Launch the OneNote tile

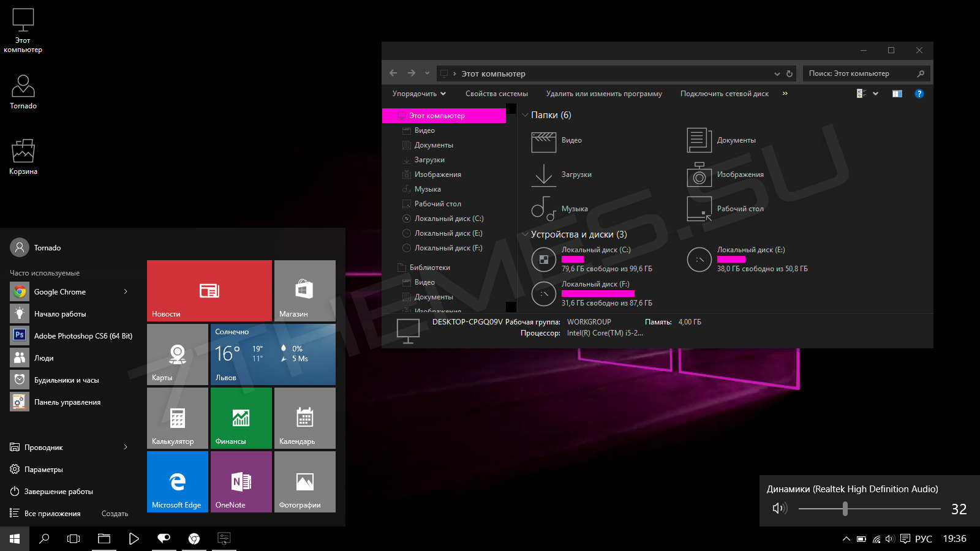point(241,481)
